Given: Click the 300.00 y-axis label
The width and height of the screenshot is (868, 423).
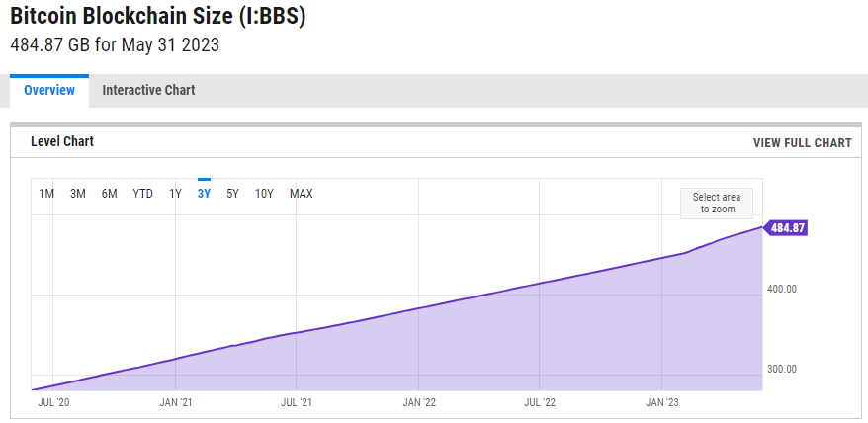Looking at the screenshot, I should coord(783,370).
